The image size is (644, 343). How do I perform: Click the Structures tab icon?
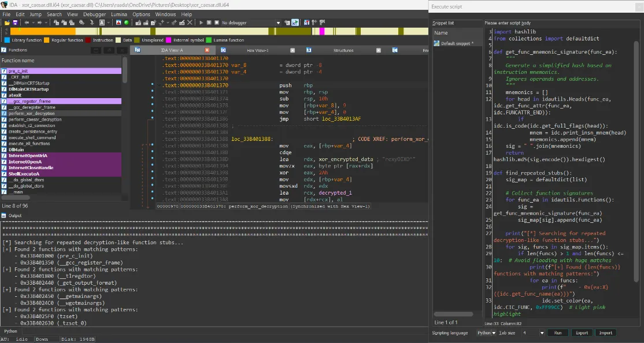coord(309,50)
